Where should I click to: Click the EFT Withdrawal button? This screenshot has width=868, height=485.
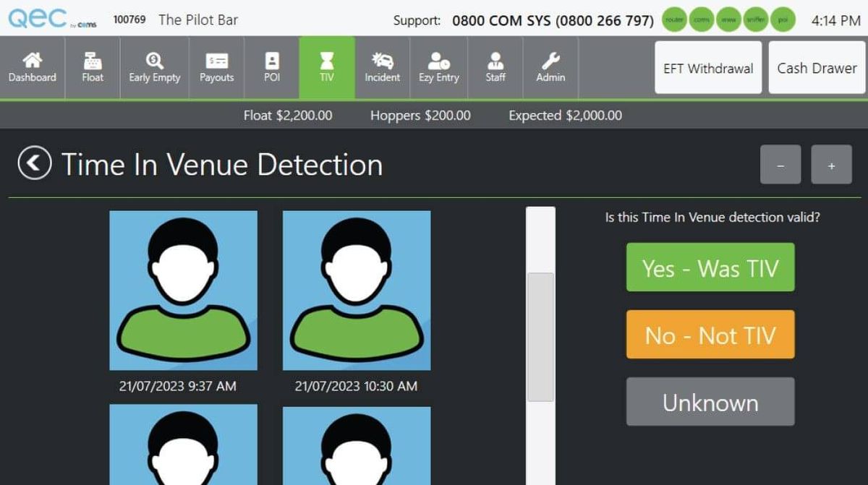pyautogui.click(x=707, y=67)
